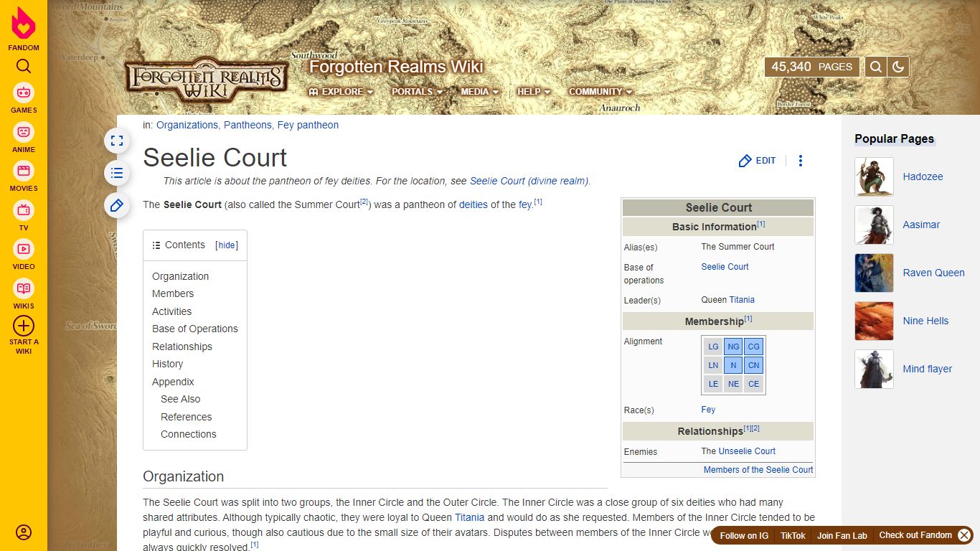Click the CN alignment cell

(753, 365)
